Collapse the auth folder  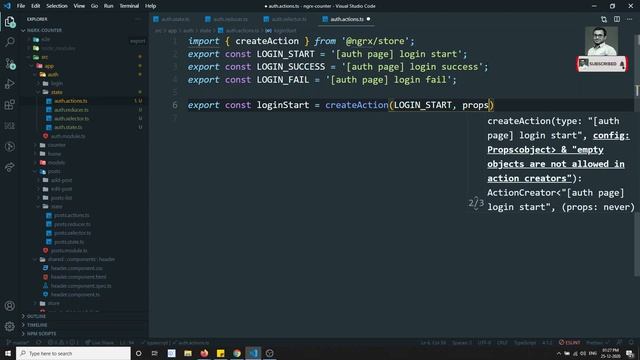(x=53, y=75)
